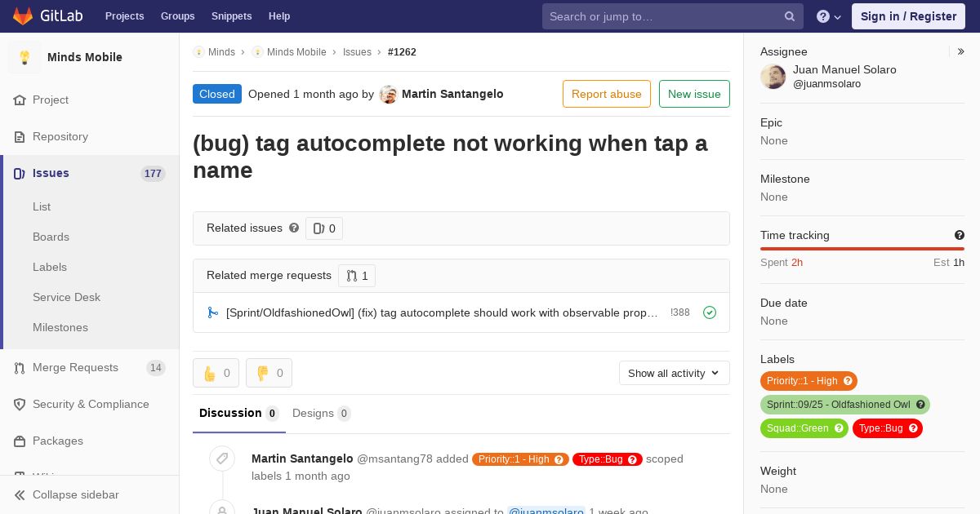Screen dimensions: 980x514
Task: Open Service Desk under Issues
Action: click(66, 297)
